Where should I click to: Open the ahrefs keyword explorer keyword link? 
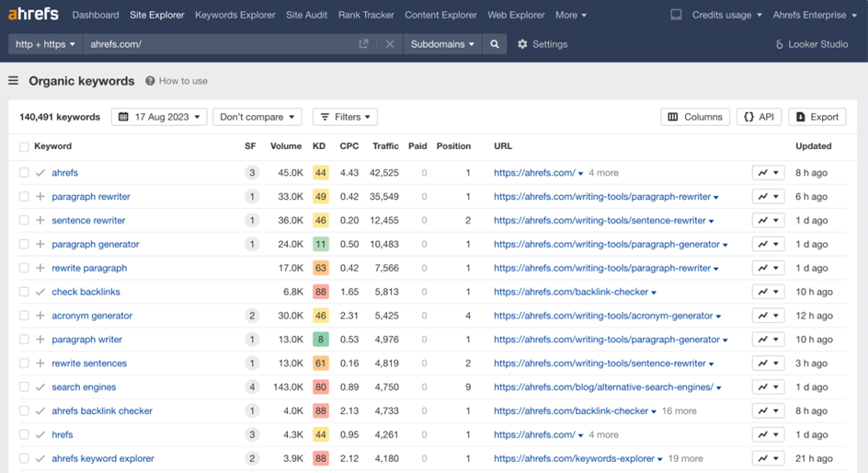(x=103, y=458)
